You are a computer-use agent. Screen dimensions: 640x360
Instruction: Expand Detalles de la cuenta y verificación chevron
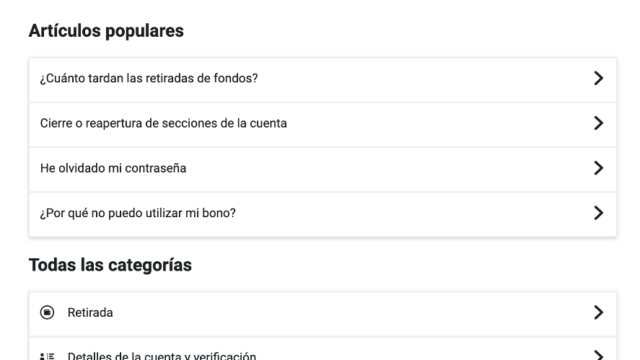[598, 355]
